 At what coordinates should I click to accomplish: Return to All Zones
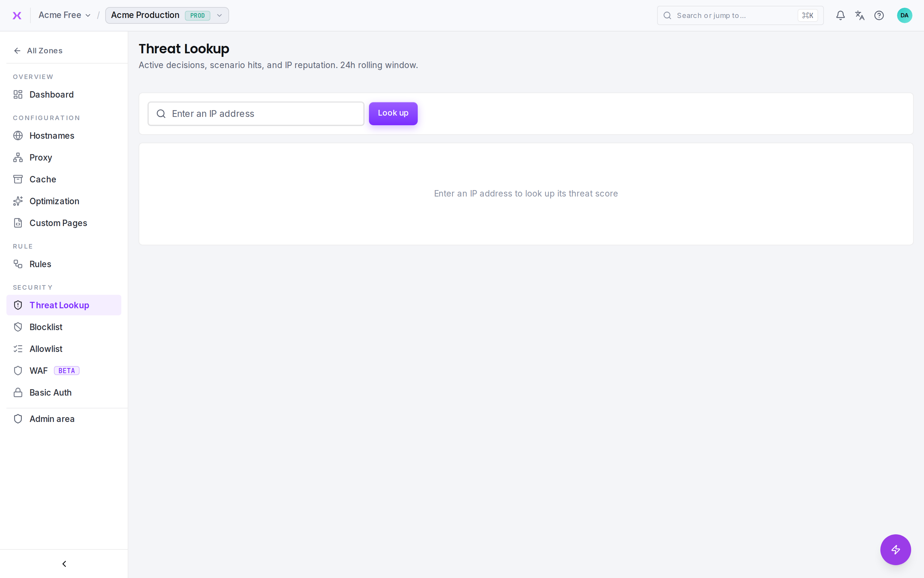38,51
